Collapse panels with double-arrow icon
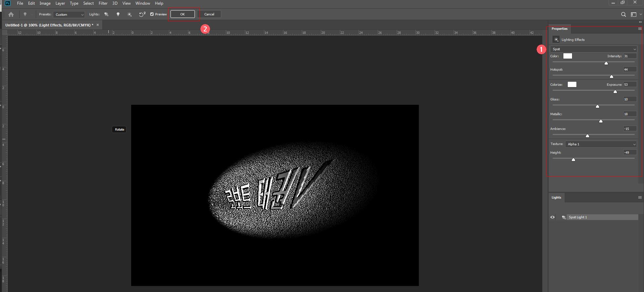Image resolution: width=644 pixels, height=292 pixels. [640, 22]
